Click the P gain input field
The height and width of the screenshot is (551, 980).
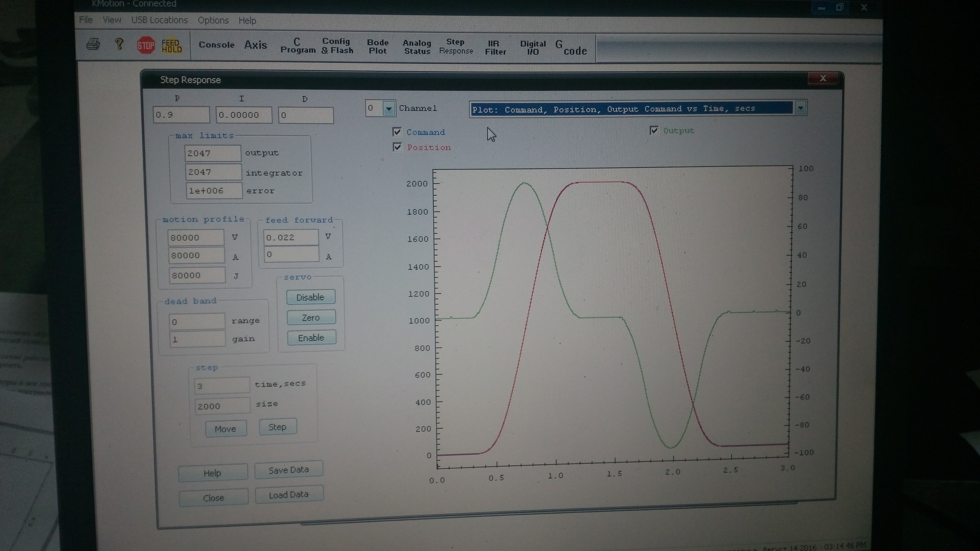pos(181,115)
